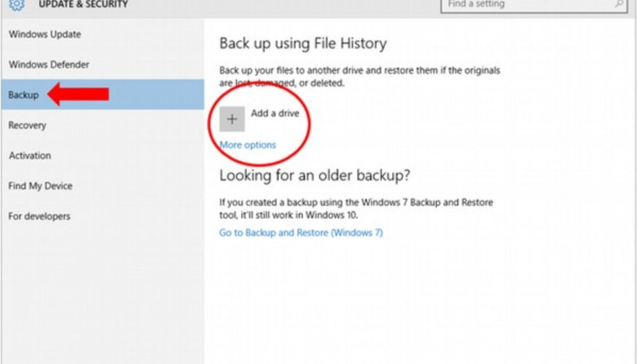This screenshot has height=364, width=638.
Task: Select Windows Update in the sidebar
Action: pyautogui.click(x=45, y=34)
